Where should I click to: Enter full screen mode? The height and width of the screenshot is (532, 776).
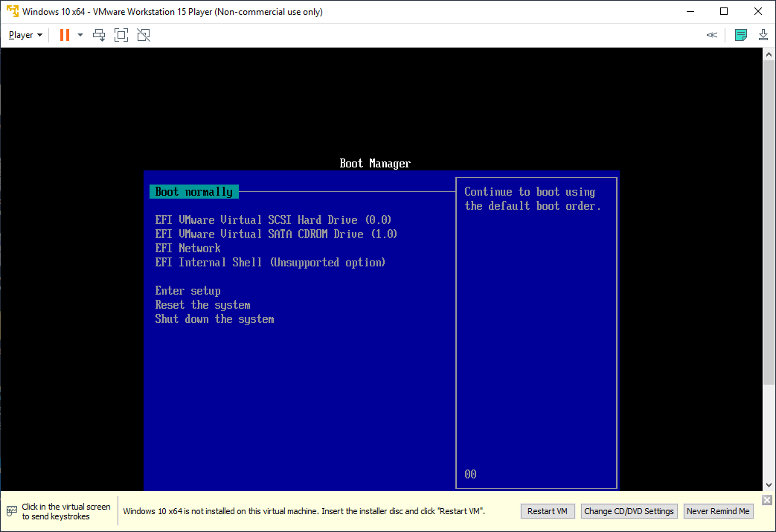[x=121, y=35]
